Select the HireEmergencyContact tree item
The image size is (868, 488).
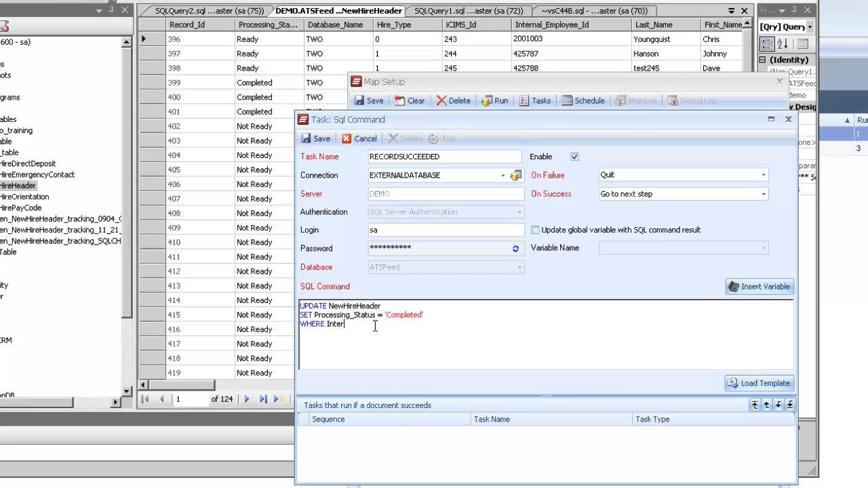click(x=37, y=174)
